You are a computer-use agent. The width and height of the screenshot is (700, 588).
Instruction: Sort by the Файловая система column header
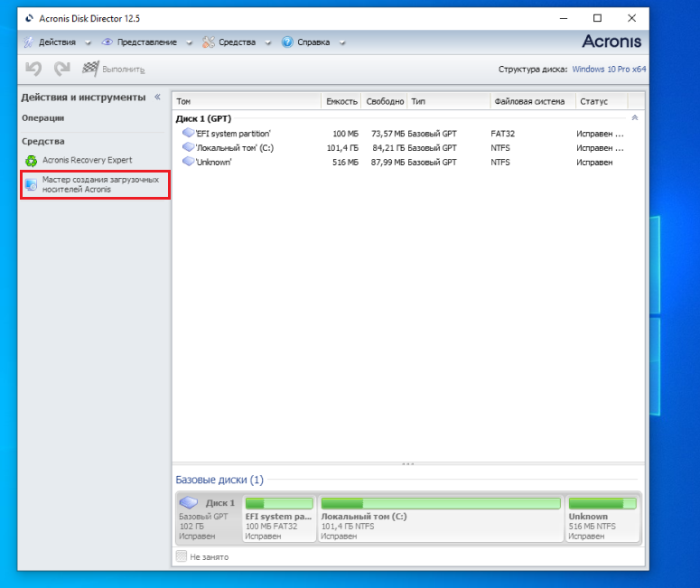[x=532, y=101]
